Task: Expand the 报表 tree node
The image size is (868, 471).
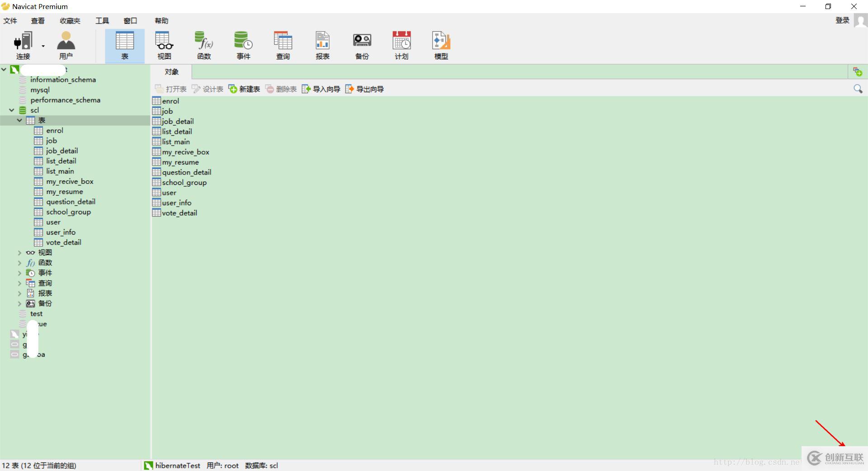Action: [x=19, y=293]
